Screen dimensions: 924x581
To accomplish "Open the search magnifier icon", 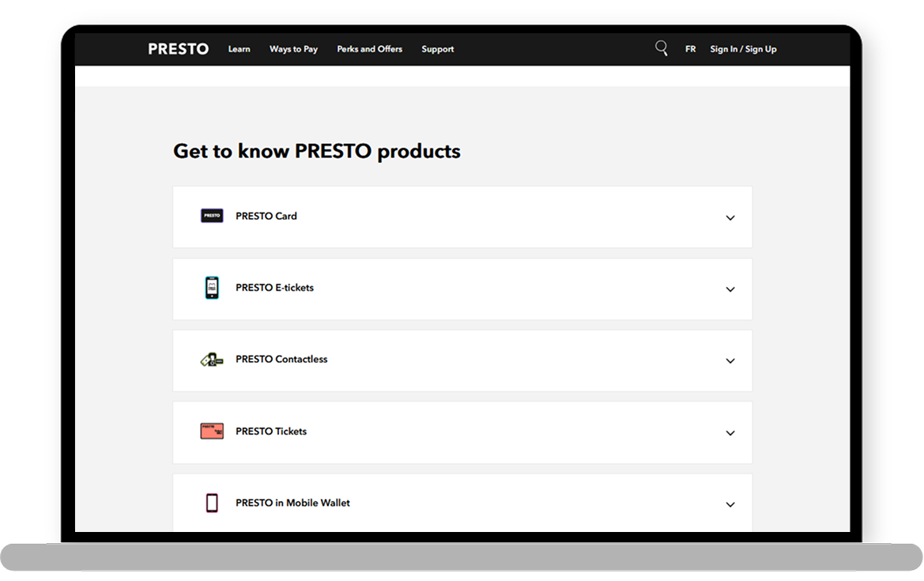I will [661, 48].
